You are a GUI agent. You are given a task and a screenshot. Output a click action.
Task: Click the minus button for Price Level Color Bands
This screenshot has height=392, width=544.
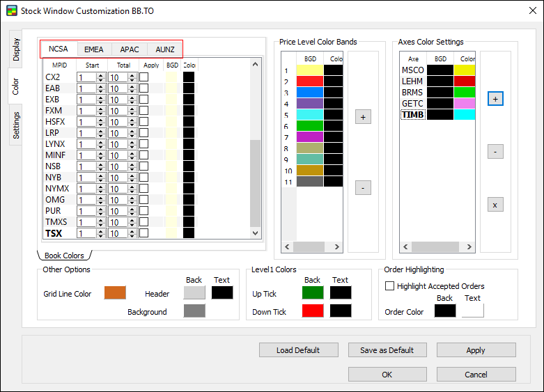coord(363,187)
